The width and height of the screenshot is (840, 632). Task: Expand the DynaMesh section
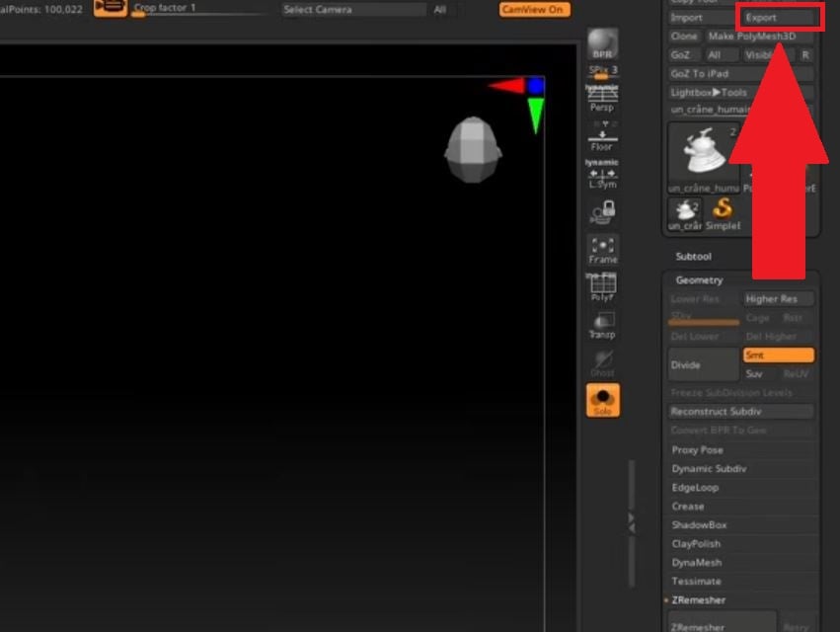pos(697,562)
